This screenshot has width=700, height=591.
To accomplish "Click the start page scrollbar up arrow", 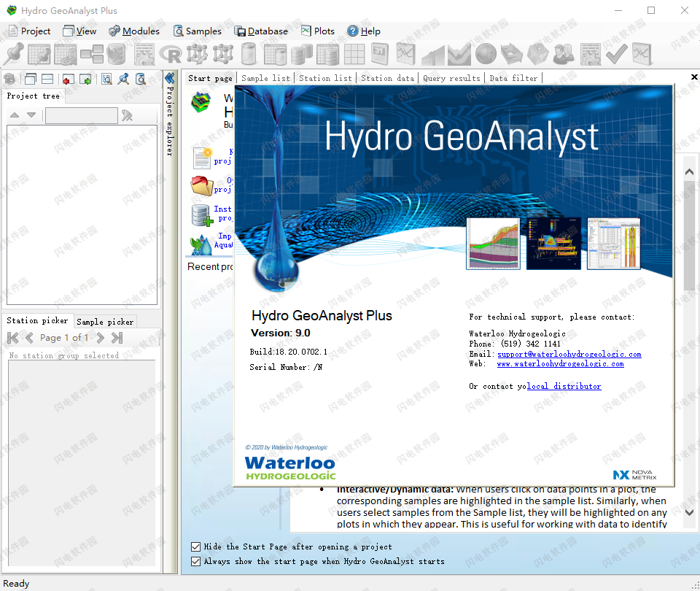I will pyautogui.click(x=689, y=172).
